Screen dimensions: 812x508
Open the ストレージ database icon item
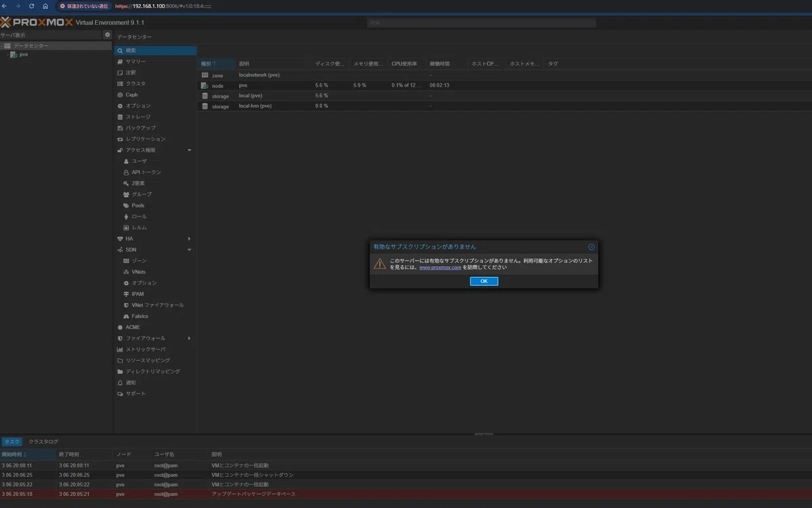click(156, 117)
